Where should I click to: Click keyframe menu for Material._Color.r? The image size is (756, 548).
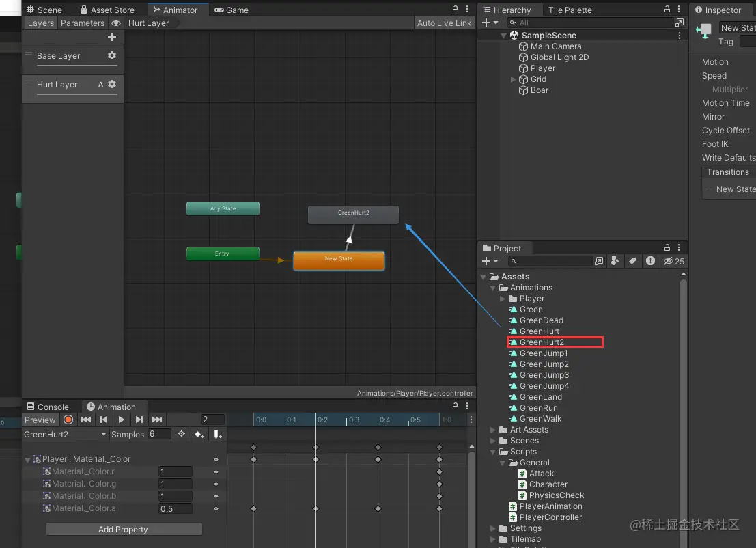point(216,471)
